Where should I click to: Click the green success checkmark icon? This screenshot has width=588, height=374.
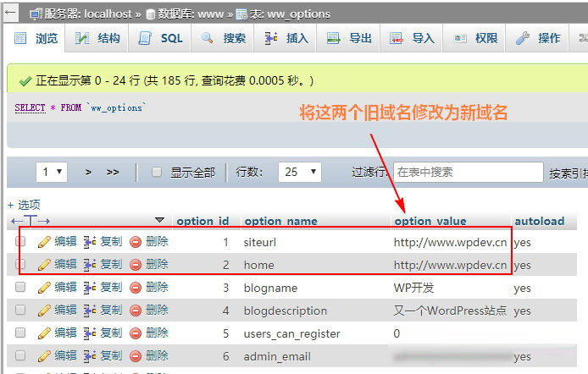[x=25, y=81]
